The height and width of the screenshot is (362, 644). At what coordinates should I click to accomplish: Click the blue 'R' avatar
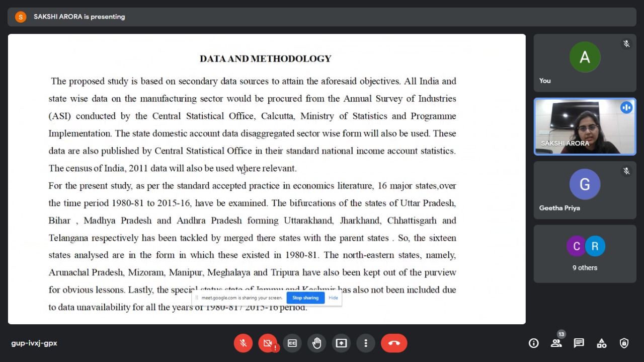(x=595, y=246)
